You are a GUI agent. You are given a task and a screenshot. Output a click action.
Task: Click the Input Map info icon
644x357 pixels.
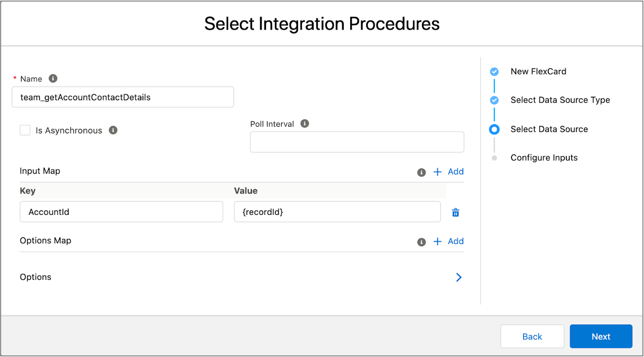coord(421,172)
